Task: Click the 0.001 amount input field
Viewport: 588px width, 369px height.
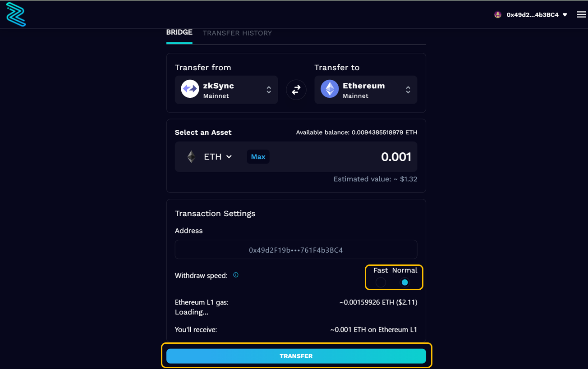Action: pos(361,157)
